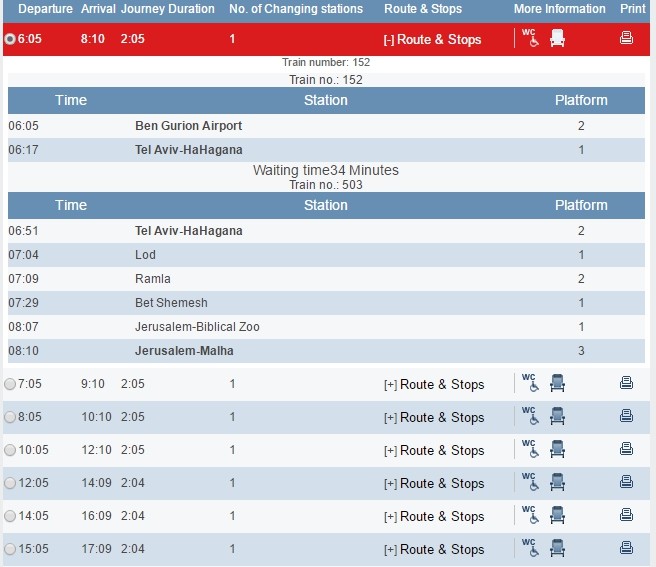Expand Route & Stops for 8:05 departure
The width and height of the screenshot is (656, 567).
click(434, 417)
